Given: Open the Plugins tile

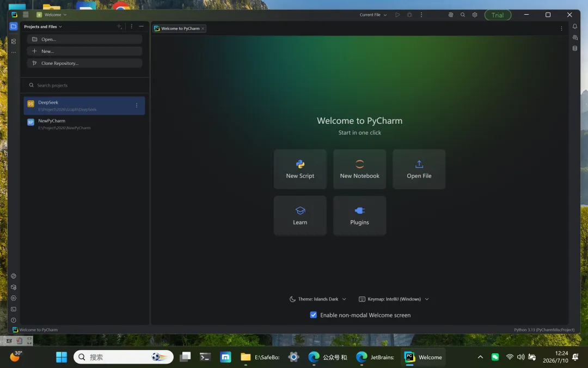Looking at the screenshot, I should 360,215.
